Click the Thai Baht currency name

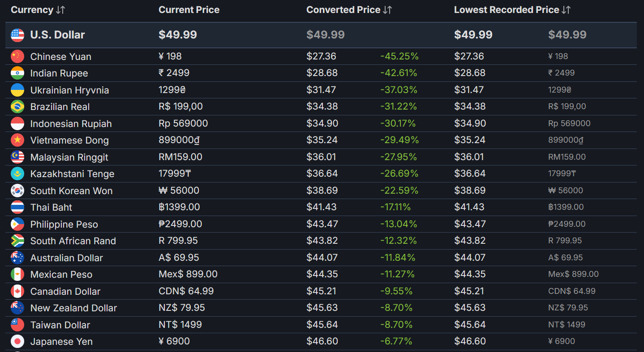pyautogui.click(x=51, y=208)
